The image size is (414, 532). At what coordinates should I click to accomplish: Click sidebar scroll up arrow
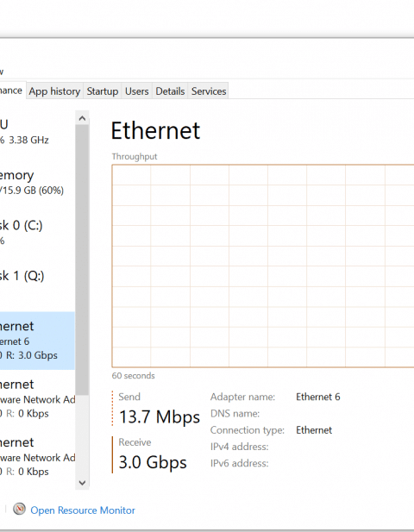pos(82,118)
